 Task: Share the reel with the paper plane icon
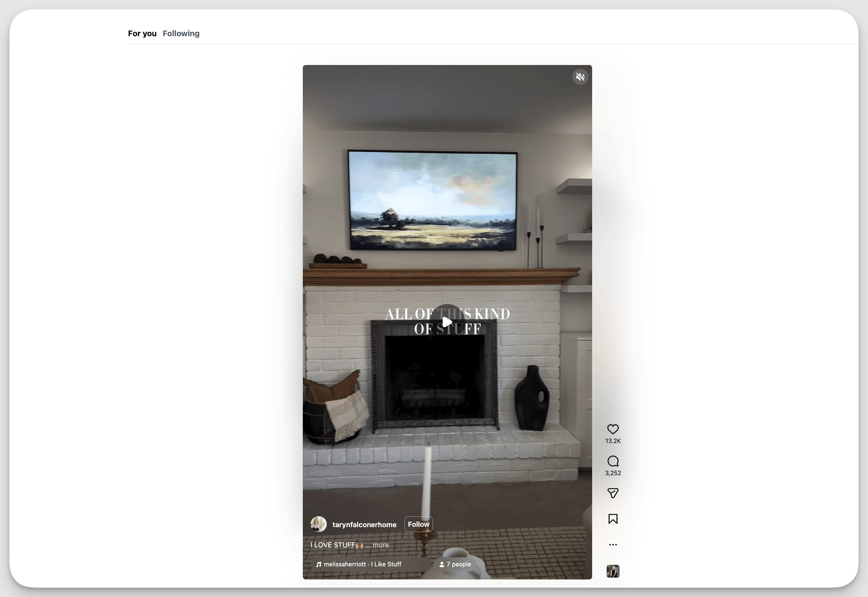[612, 493]
